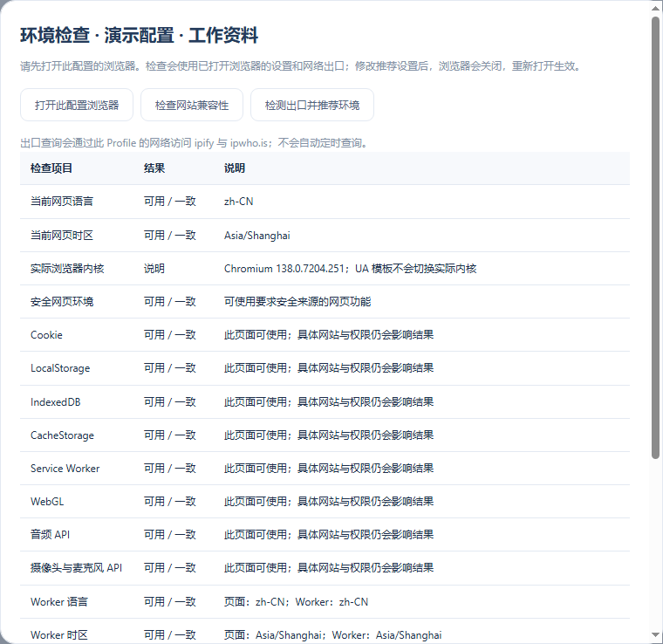Click the scrollbar down arrow
Image resolution: width=663 pixels, height=644 pixels.
tap(655, 635)
